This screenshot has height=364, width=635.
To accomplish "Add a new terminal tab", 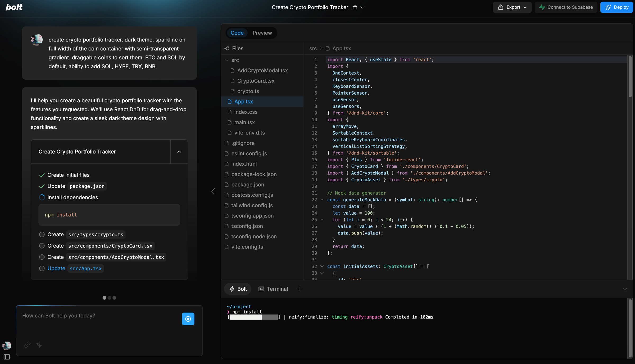I will (299, 289).
